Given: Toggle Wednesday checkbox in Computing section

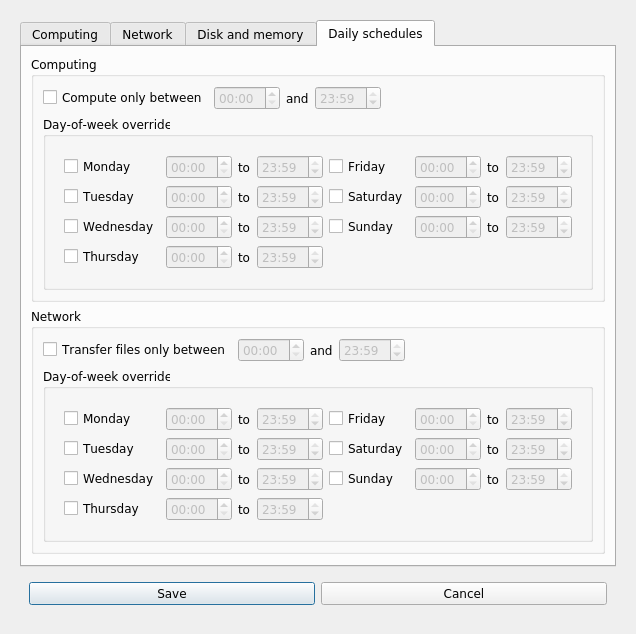Looking at the screenshot, I should 71,227.
